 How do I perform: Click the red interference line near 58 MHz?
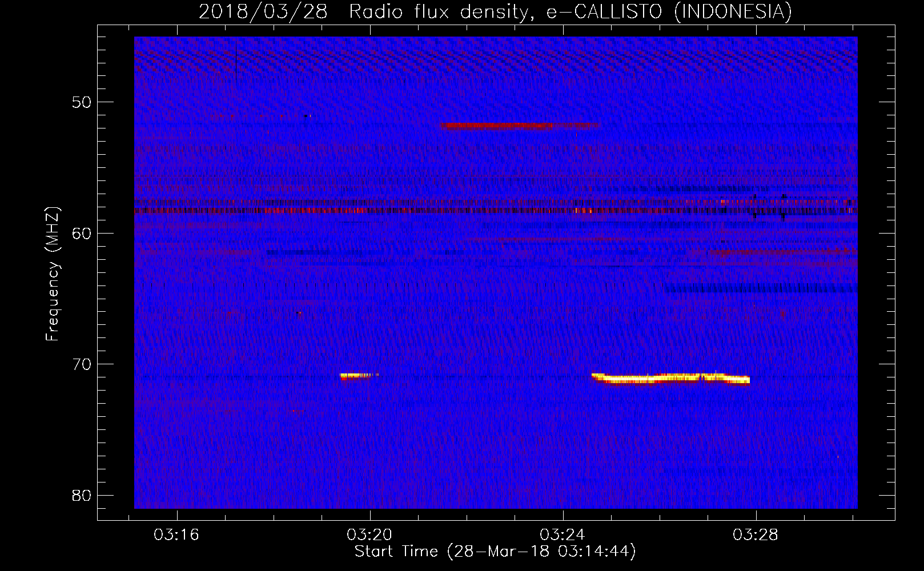coord(496,211)
